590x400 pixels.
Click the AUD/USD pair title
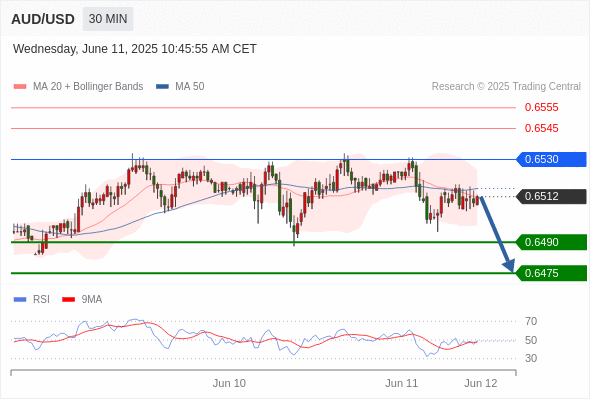click(43, 19)
